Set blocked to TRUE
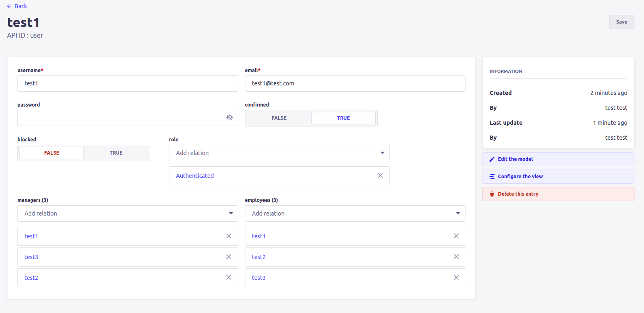644x313 pixels. point(116,153)
